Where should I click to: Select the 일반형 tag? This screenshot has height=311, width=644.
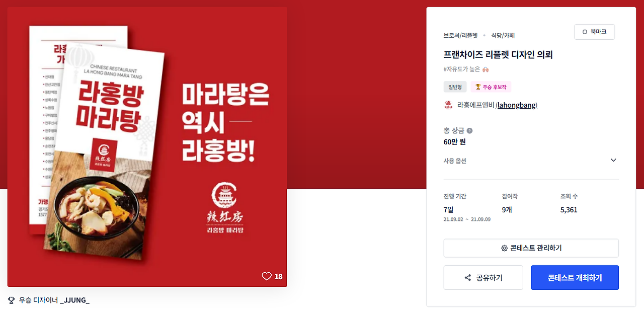click(x=455, y=87)
